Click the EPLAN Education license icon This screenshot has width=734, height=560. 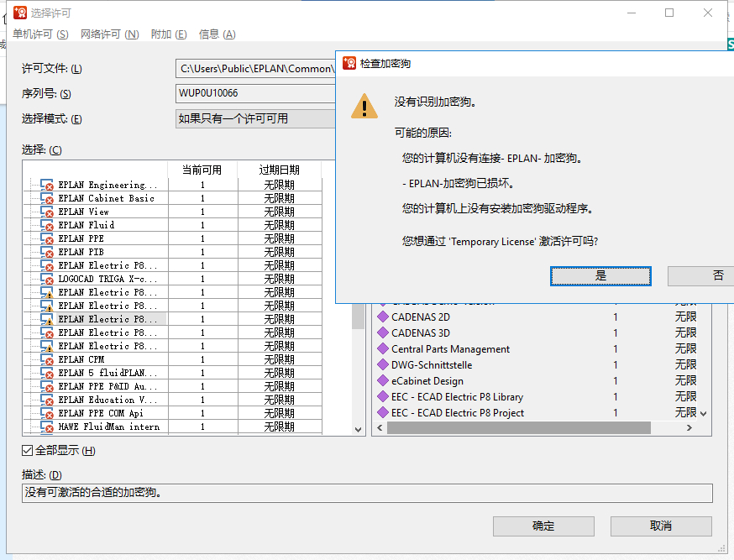(x=47, y=400)
